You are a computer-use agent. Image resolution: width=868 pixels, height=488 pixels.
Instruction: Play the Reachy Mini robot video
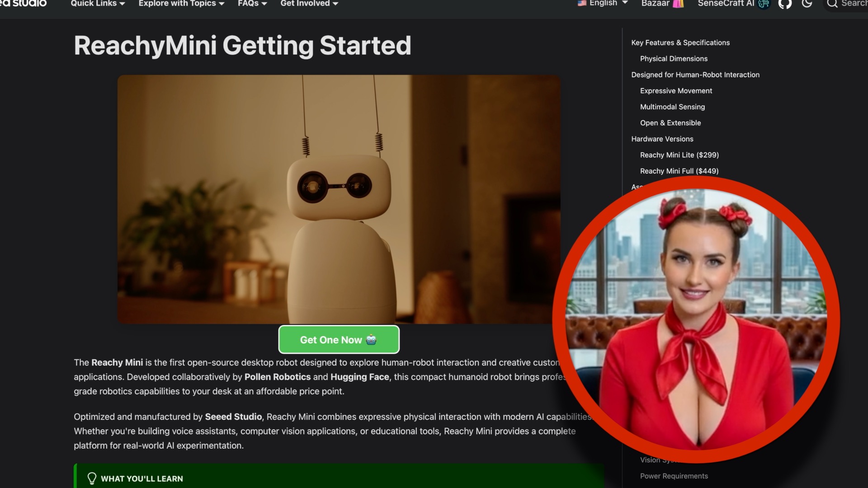(x=339, y=199)
